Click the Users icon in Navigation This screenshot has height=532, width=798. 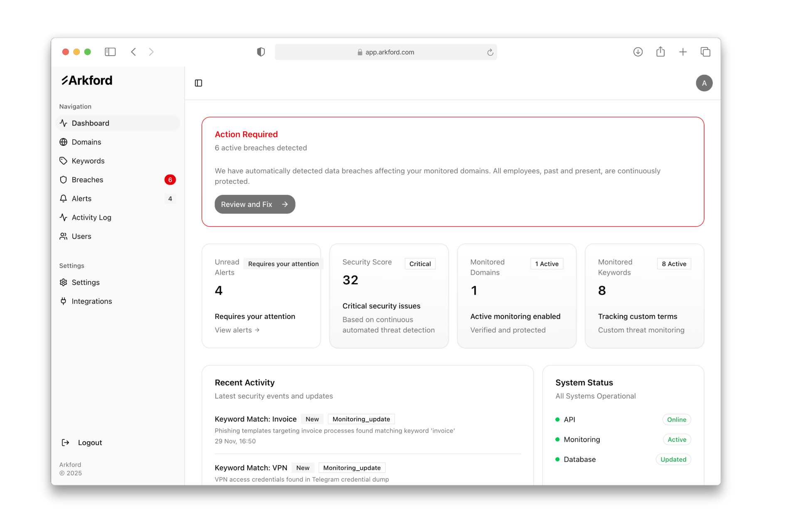pos(63,236)
